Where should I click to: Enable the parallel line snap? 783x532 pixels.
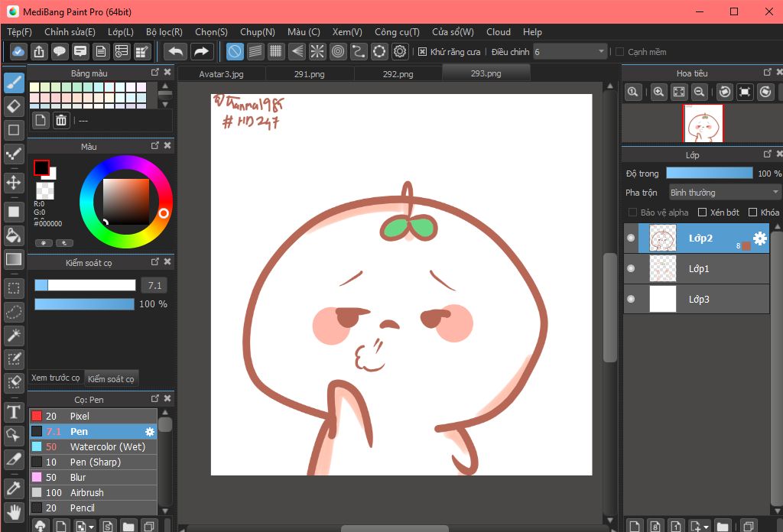[255, 51]
